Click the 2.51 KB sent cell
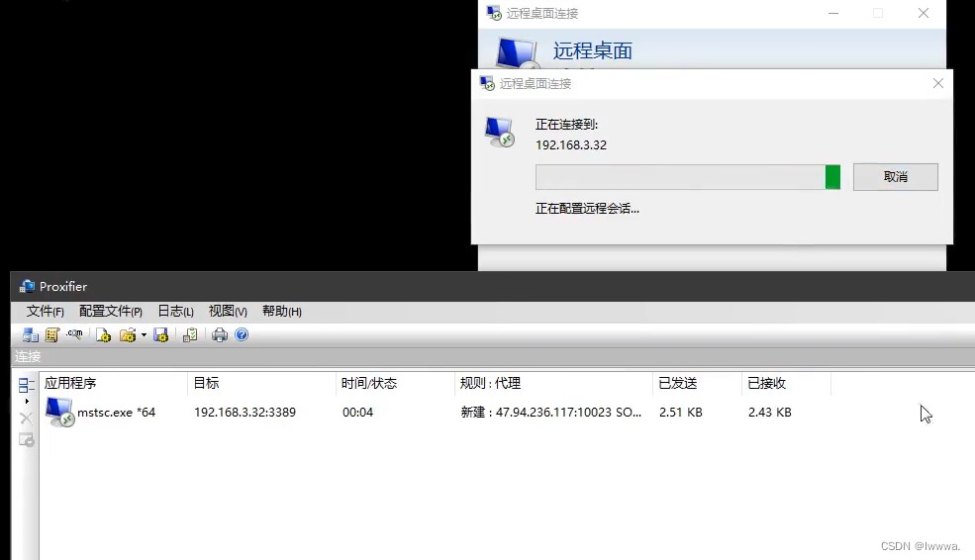The image size is (975, 560). (x=681, y=412)
